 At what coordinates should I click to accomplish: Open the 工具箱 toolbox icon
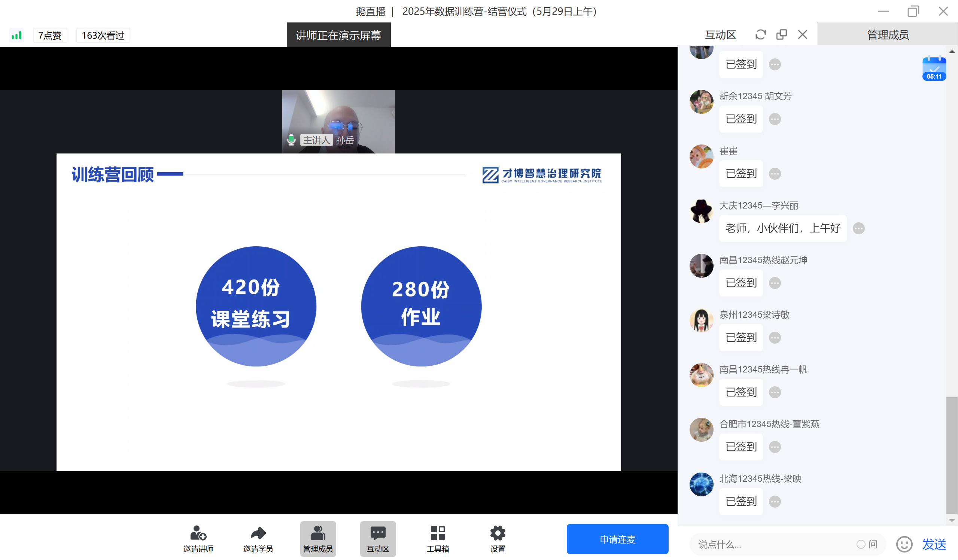[438, 533]
